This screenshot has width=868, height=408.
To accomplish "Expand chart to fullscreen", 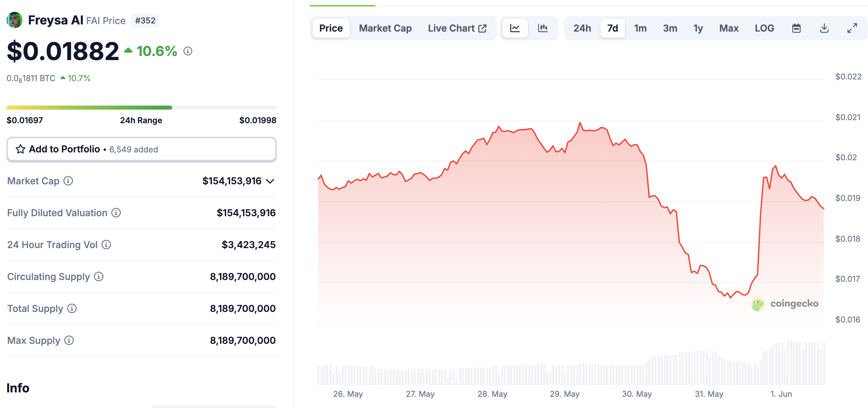I will tap(852, 28).
